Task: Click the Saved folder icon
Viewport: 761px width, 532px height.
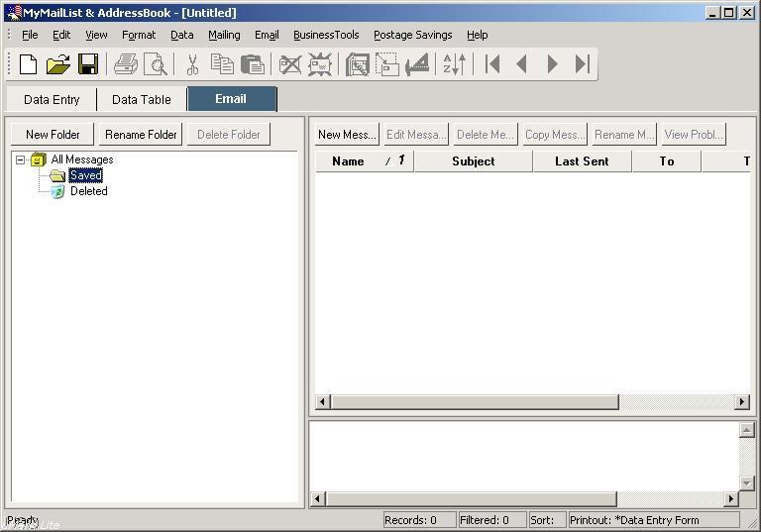Action: (x=57, y=175)
